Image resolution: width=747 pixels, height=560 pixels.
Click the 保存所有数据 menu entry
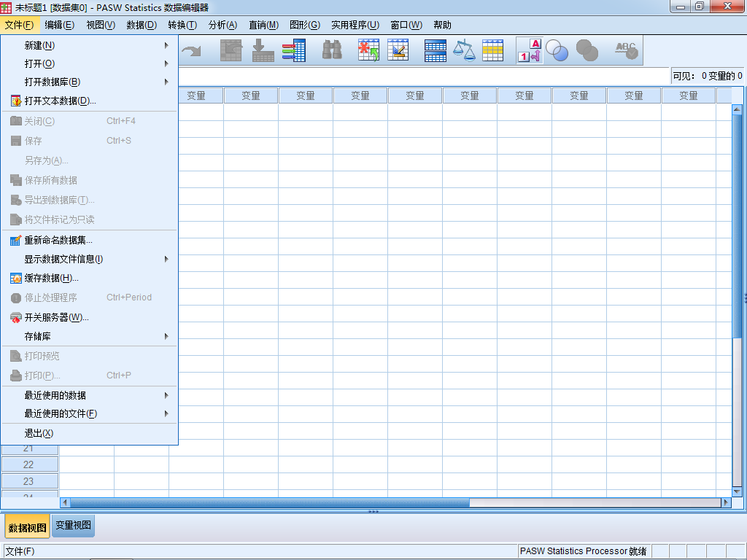tap(90, 180)
